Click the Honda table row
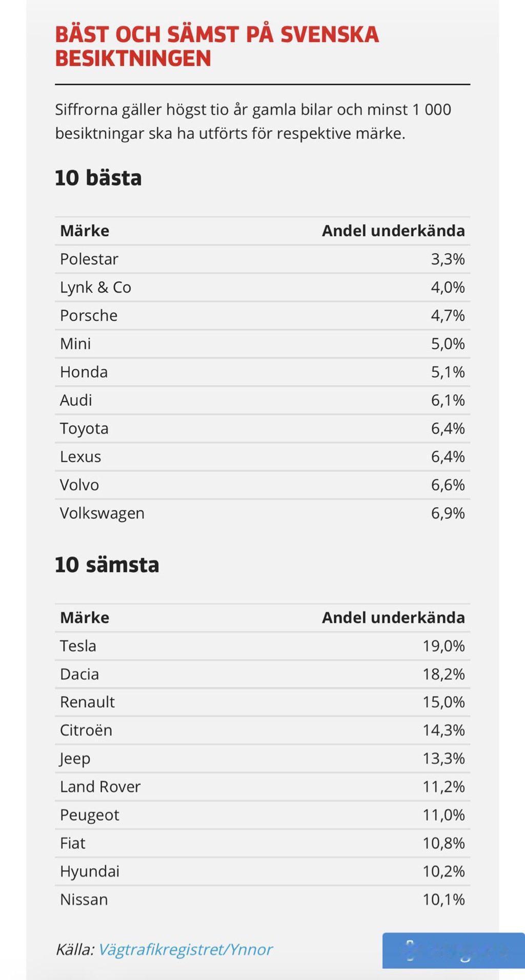This screenshot has width=525, height=980. pyautogui.click(x=262, y=372)
